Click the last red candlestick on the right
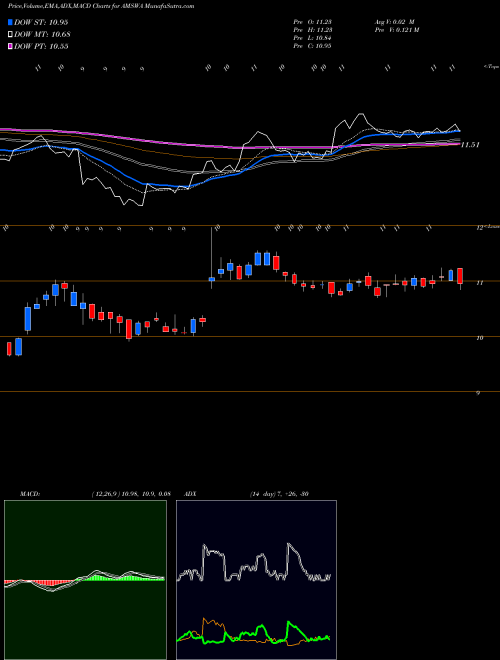Screen dimensions: 500x660 click(460, 276)
